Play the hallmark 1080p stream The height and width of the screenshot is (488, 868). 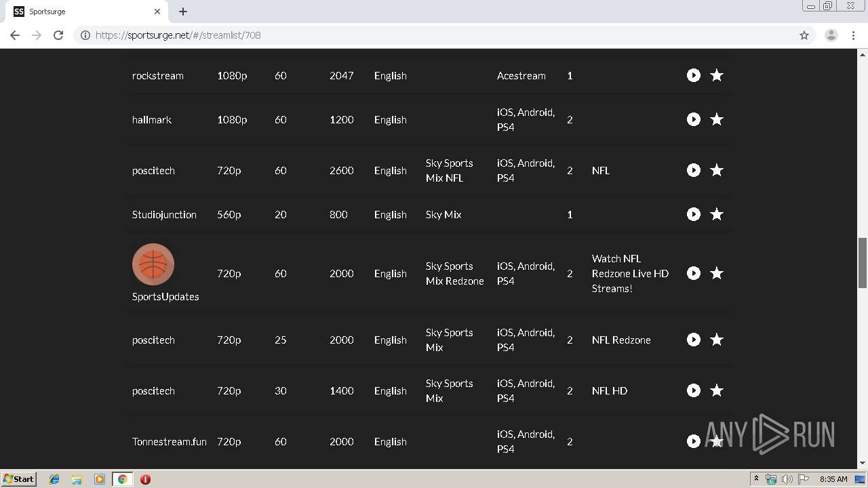coord(693,119)
